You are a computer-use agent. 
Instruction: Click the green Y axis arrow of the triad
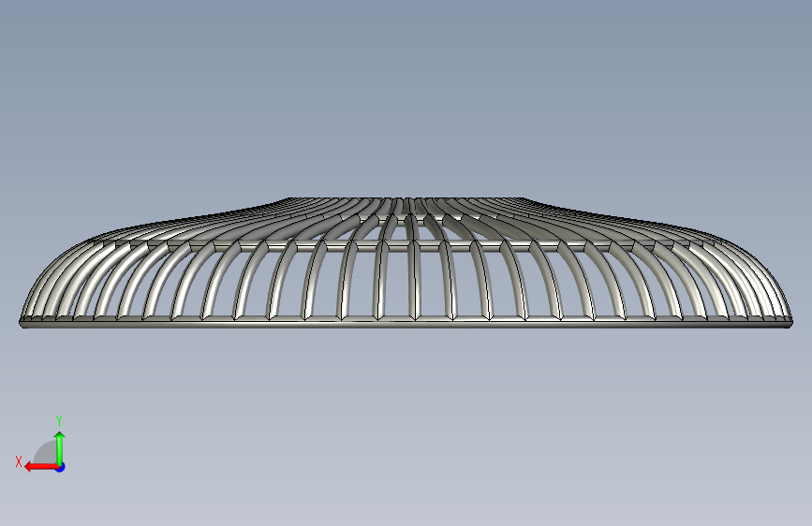[x=60, y=447]
